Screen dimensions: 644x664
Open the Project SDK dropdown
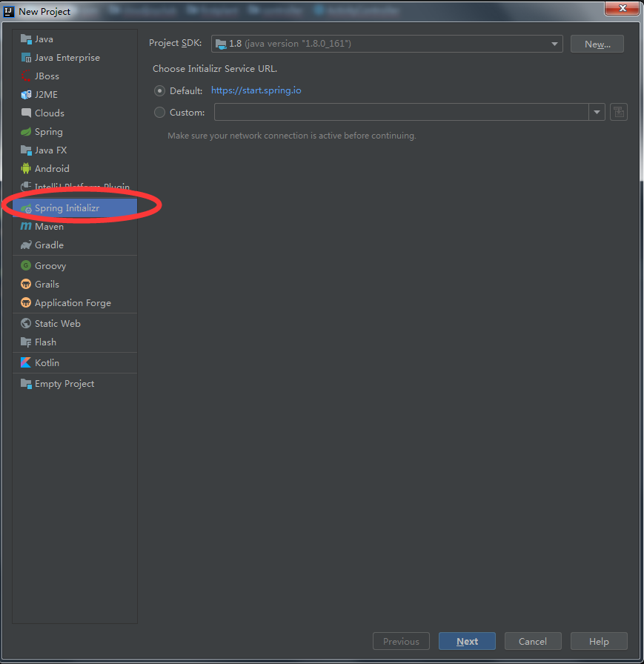coord(387,44)
